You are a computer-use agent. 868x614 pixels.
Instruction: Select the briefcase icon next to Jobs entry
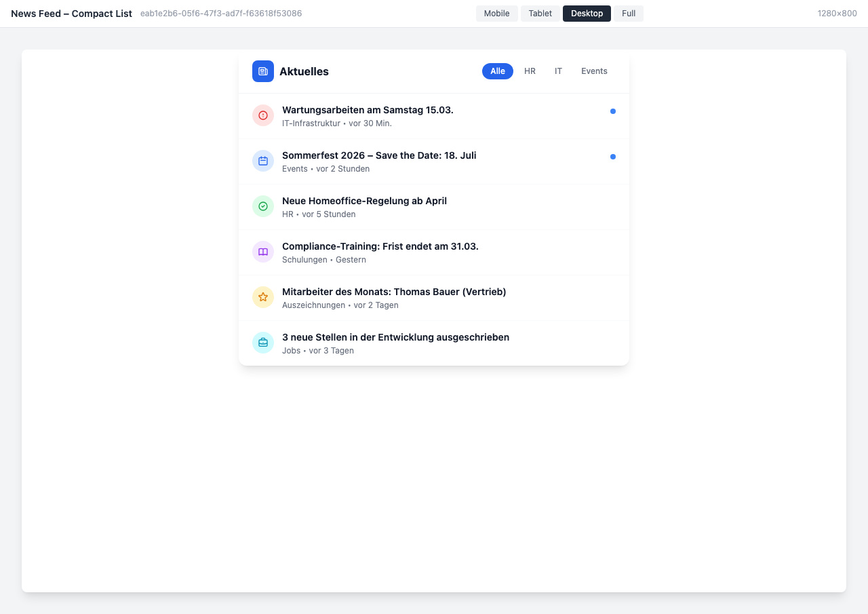tap(263, 343)
